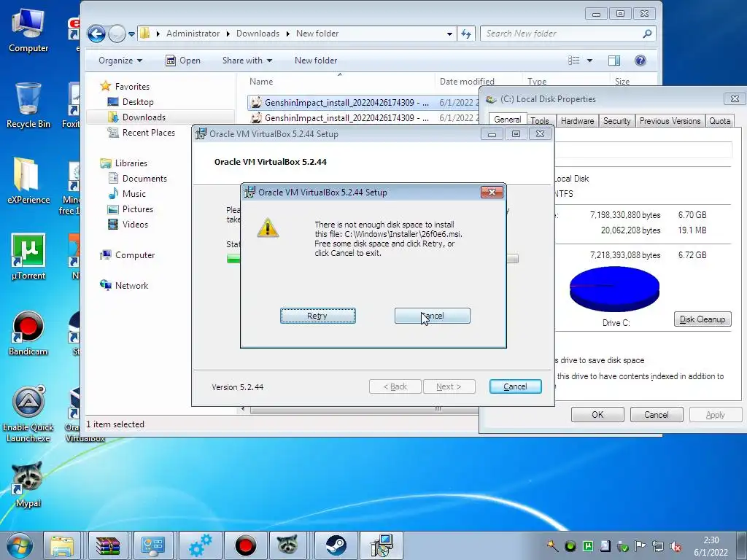Open WinRAR from the taskbar
This screenshot has width=747, height=560.
coord(108,545)
